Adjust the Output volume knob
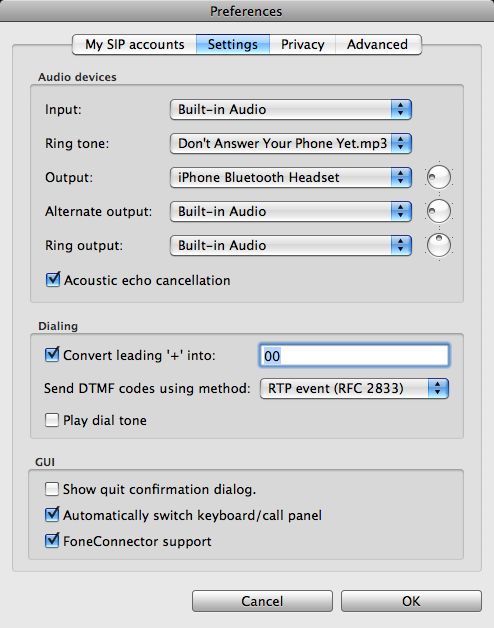This screenshot has height=628, width=494. pyautogui.click(x=439, y=177)
